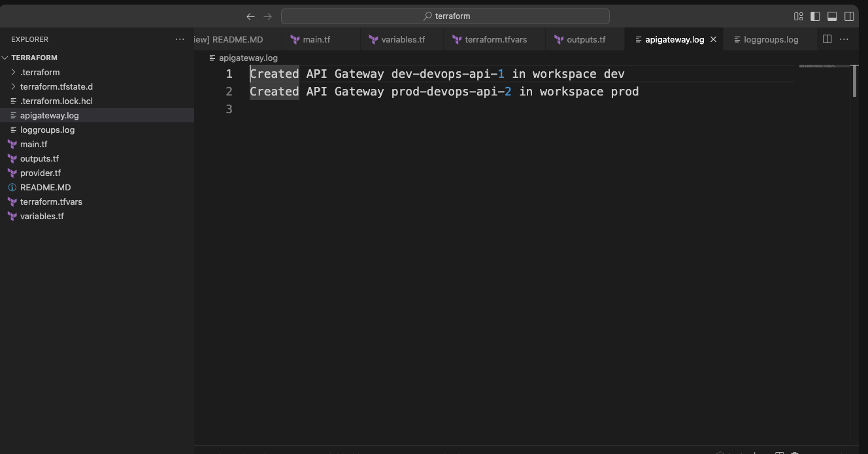Collapse the TERRAFORM root folder section
The image size is (868, 454).
pos(34,58)
